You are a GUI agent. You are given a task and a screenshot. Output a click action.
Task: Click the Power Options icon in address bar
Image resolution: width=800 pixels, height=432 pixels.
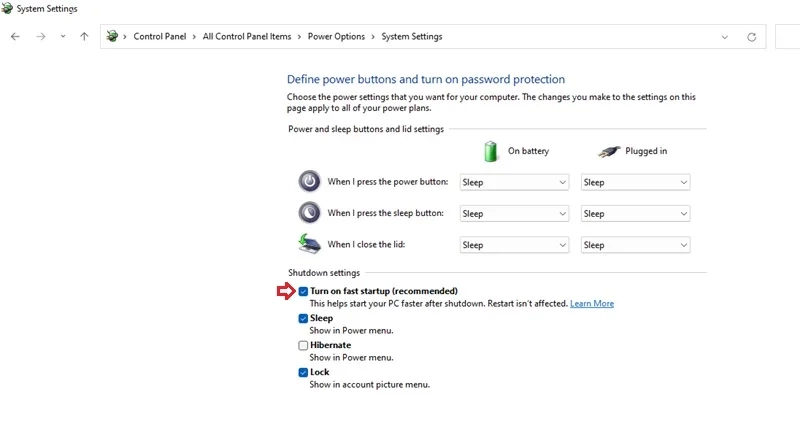coord(112,36)
